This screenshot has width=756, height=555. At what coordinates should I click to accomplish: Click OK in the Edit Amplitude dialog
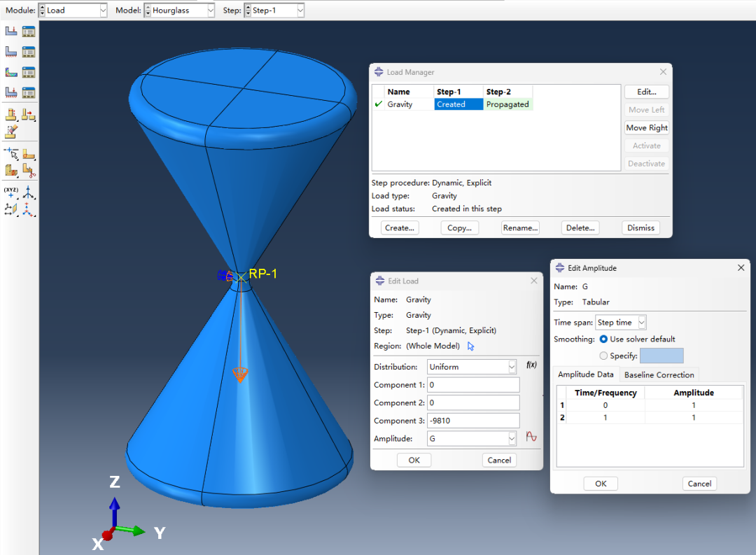pyautogui.click(x=601, y=484)
